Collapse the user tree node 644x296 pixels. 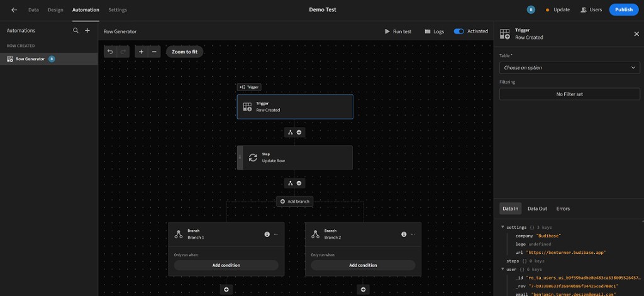[502, 270]
